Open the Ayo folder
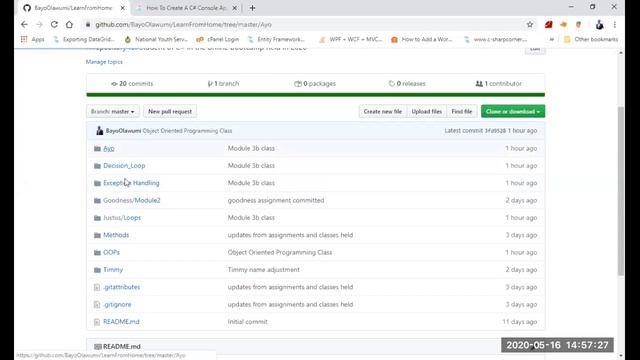 (x=109, y=148)
